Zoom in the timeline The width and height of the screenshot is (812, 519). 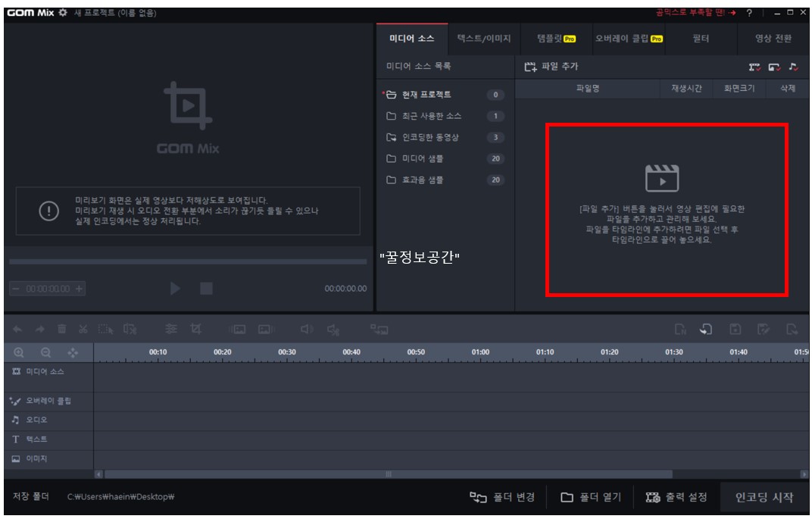tap(19, 353)
